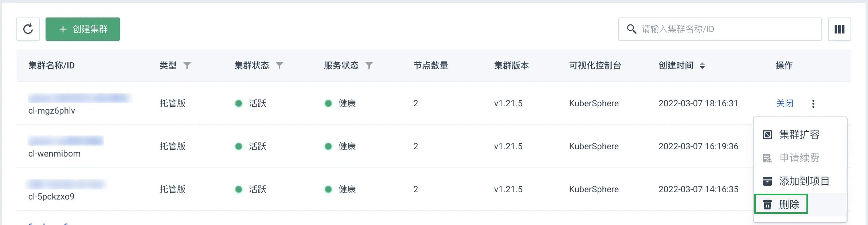Screen dimensions: 868x225
Task: Click the refresh icon button
Action: tap(28, 29)
